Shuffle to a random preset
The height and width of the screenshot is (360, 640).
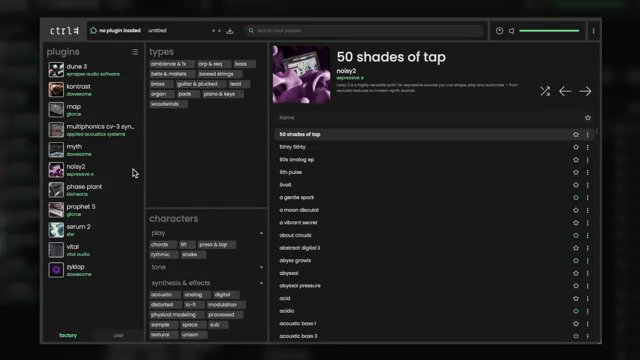coord(545,91)
